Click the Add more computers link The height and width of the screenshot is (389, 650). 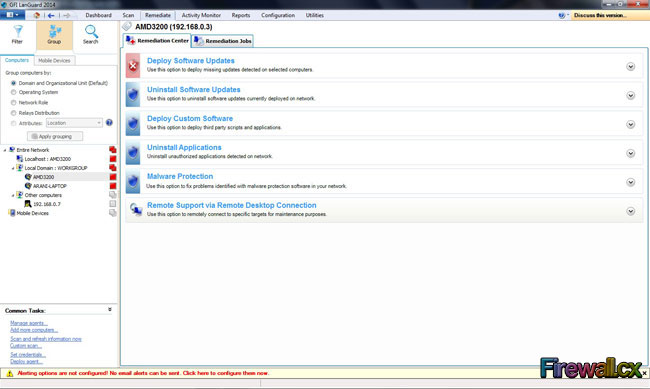pyautogui.click(x=34, y=330)
